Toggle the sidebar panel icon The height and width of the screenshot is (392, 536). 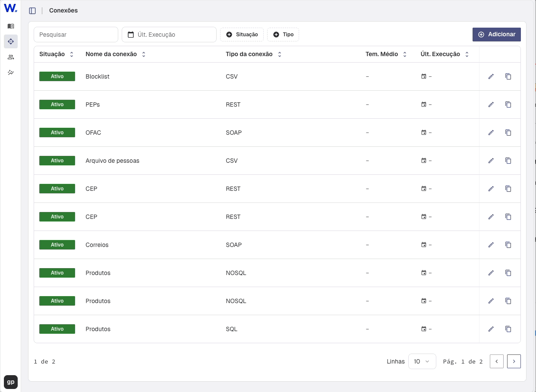[32, 11]
